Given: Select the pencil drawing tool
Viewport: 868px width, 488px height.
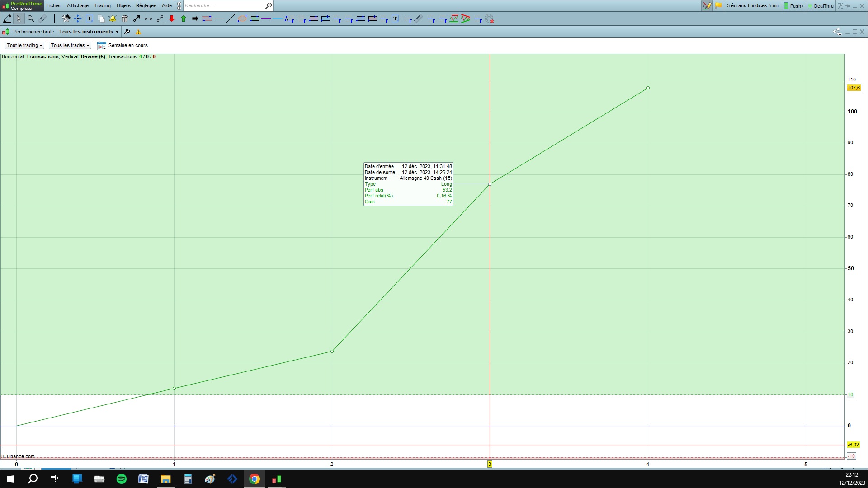Looking at the screenshot, I should coord(7,19).
